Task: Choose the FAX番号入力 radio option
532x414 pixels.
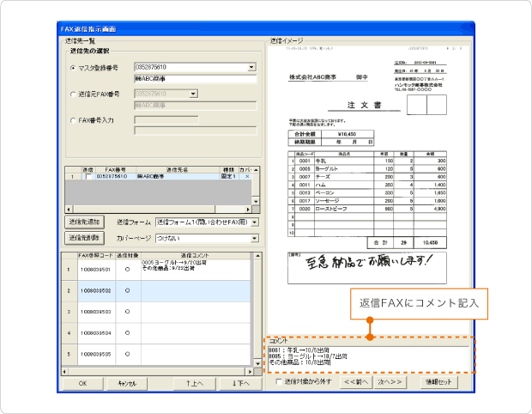Action: [73, 120]
